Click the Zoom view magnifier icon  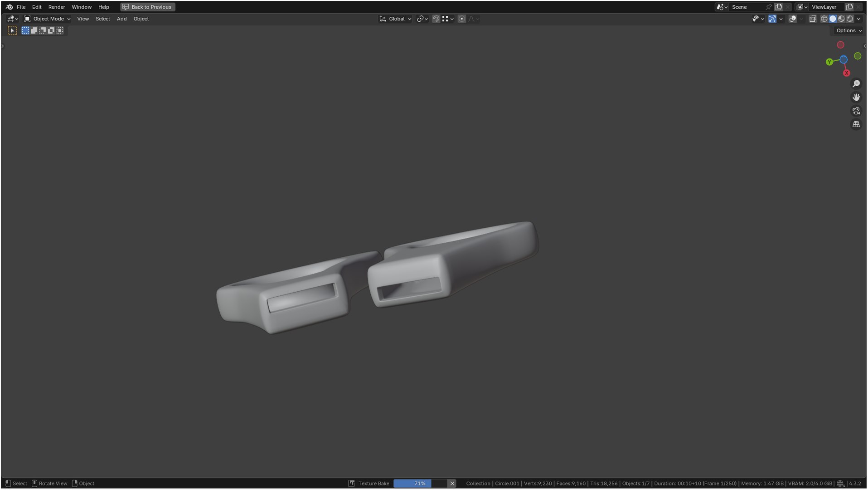[x=856, y=84]
